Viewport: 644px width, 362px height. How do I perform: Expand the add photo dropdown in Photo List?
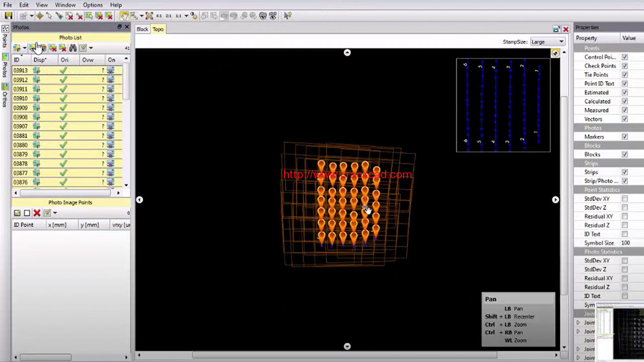click(24, 48)
